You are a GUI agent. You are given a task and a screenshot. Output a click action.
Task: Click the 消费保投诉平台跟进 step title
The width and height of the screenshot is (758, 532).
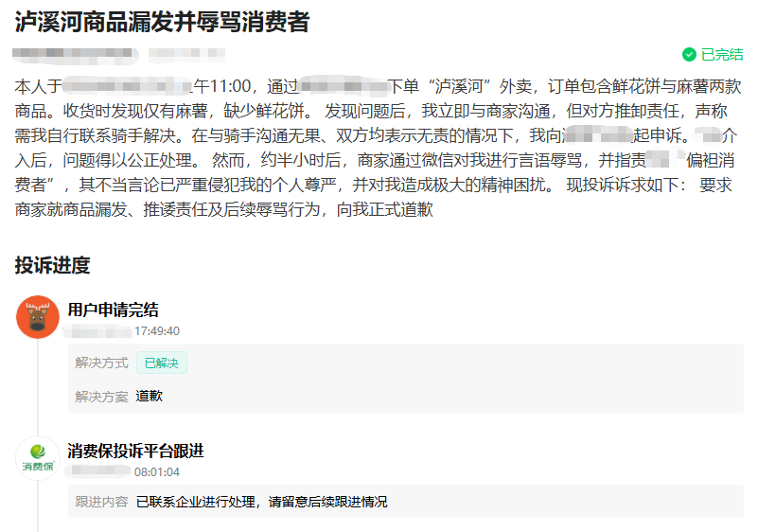[136, 451]
